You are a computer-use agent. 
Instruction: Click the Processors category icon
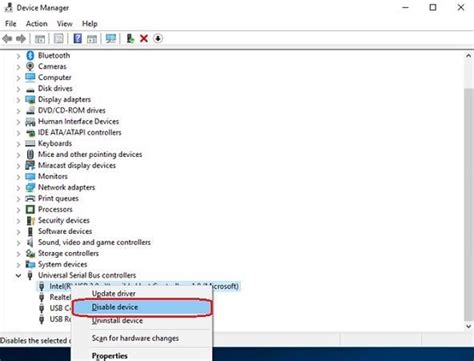(x=30, y=209)
